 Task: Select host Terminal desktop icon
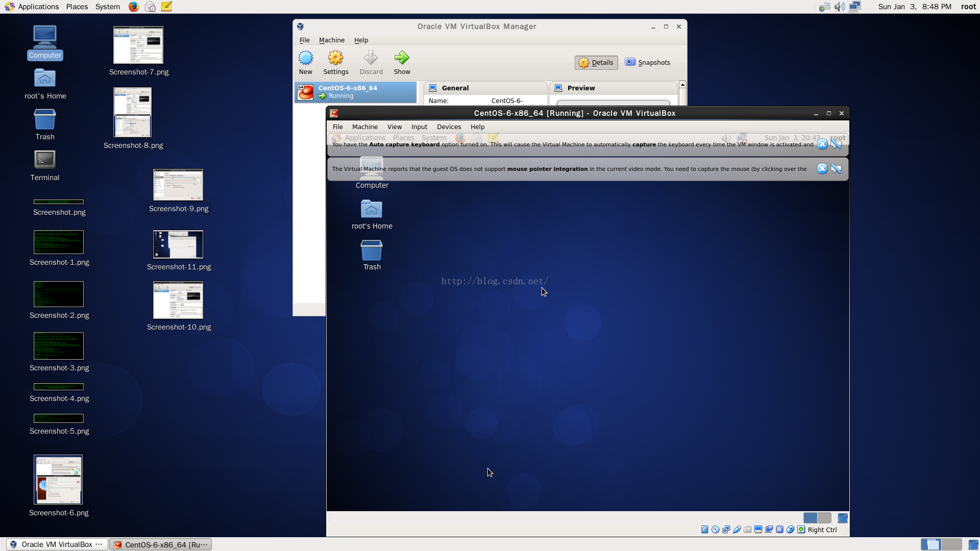pyautogui.click(x=45, y=166)
